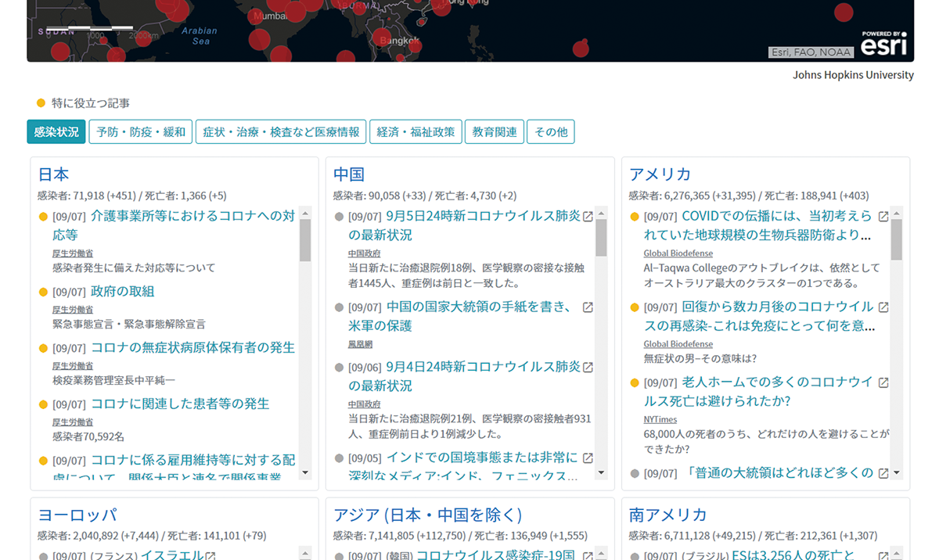This screenshot has width=939, height=560.
Task: Open external link icon beside 中国の国家大統領の手紙 article
Action: (x=588, y=307)
